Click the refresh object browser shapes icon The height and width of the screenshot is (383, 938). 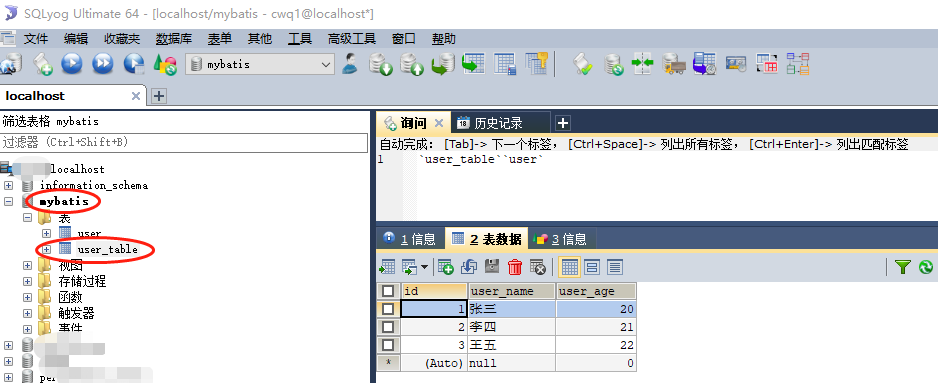click(x=165, y=64)
